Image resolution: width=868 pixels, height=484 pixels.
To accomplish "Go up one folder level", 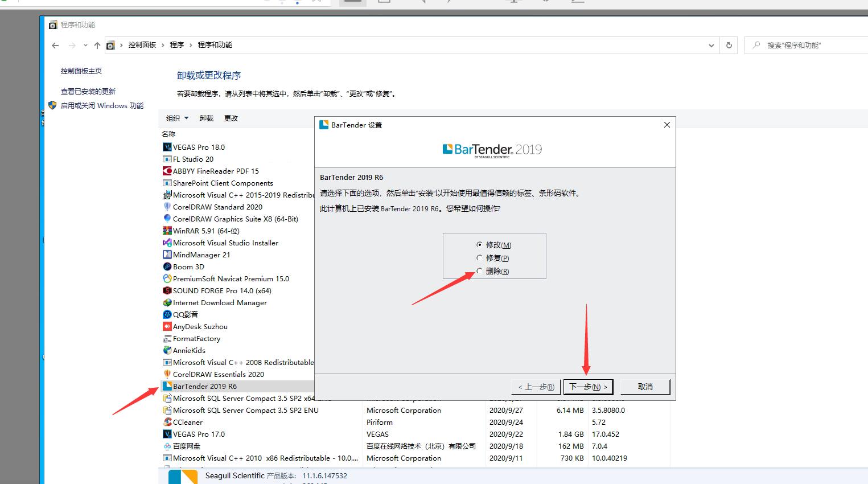I will pos(97,46).
